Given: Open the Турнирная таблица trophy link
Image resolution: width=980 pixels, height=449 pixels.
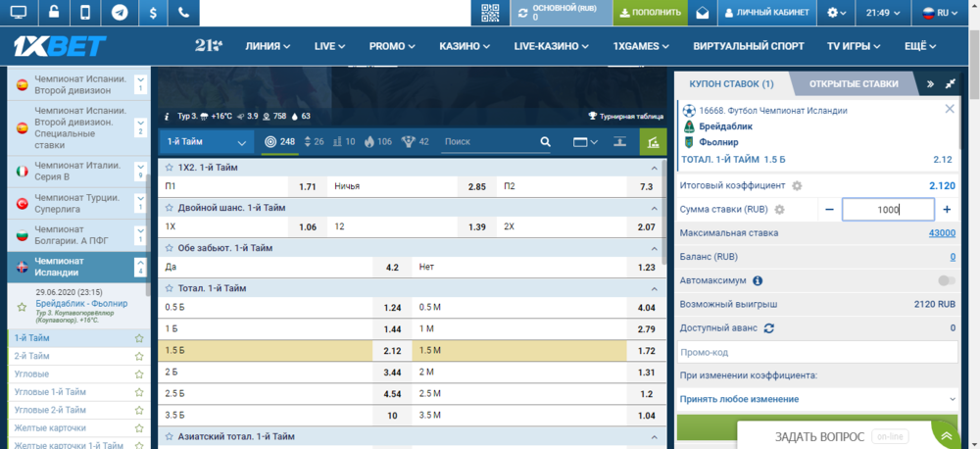Looking at the screenshot, I should point(626,117).
